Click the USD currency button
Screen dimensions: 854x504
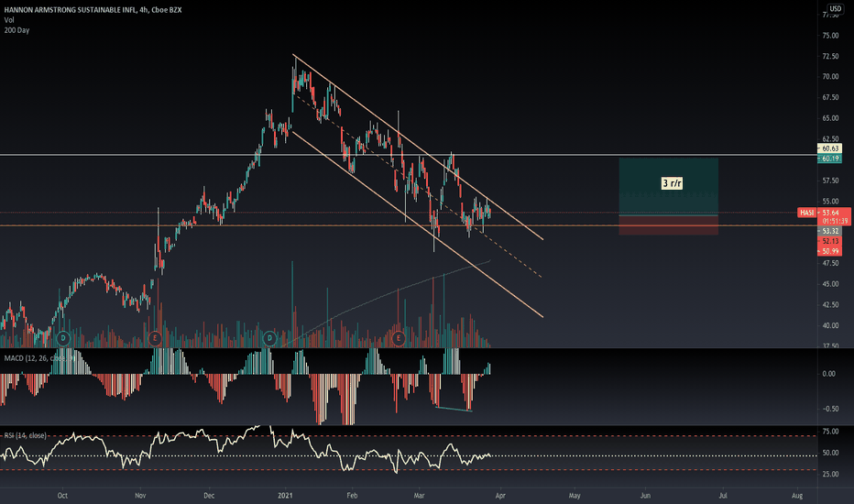(x=835, y=8)
